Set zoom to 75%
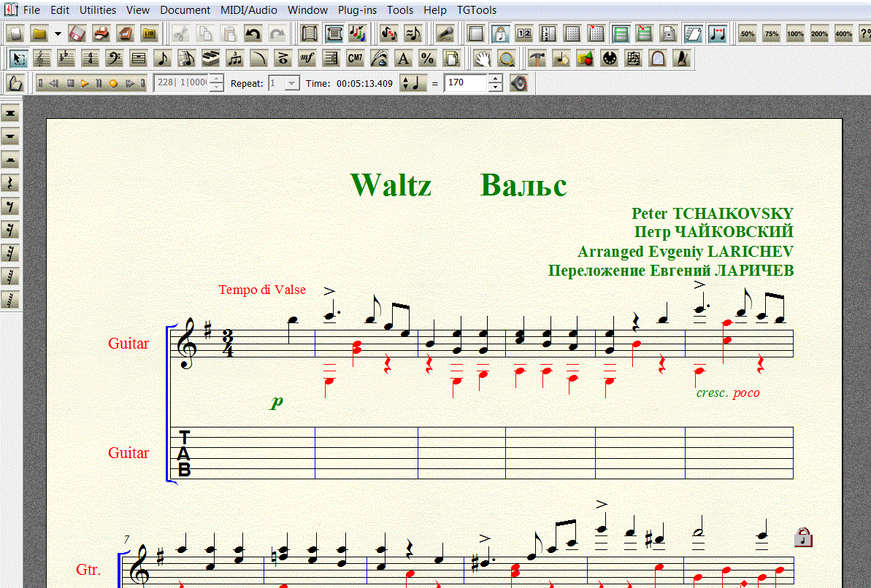This screenshot has width=871, height=588. point(772,34)
